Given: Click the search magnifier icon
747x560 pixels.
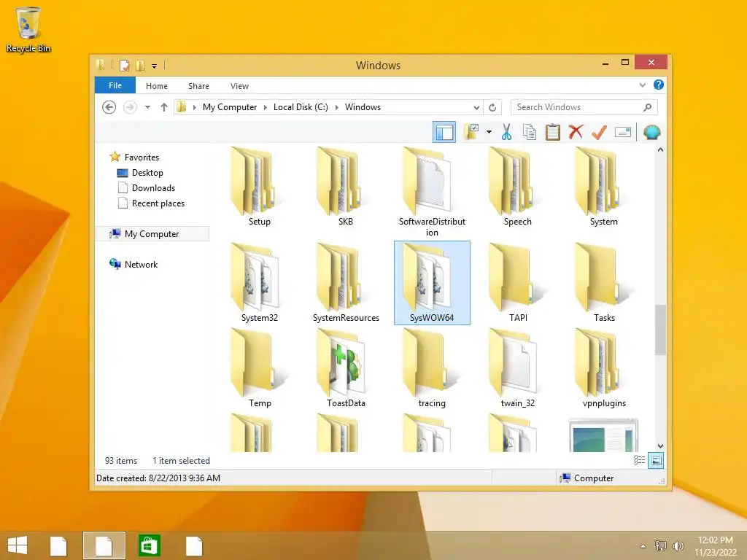Looking at the screenshot, I should tap(647, 107).
